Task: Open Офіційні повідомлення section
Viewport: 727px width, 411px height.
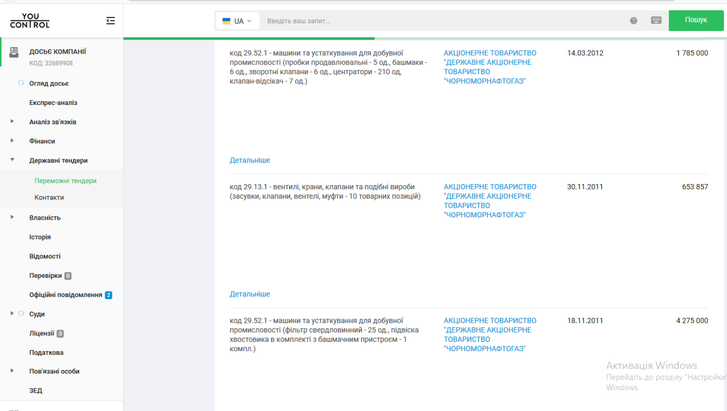Action: [x=65, y=295]
